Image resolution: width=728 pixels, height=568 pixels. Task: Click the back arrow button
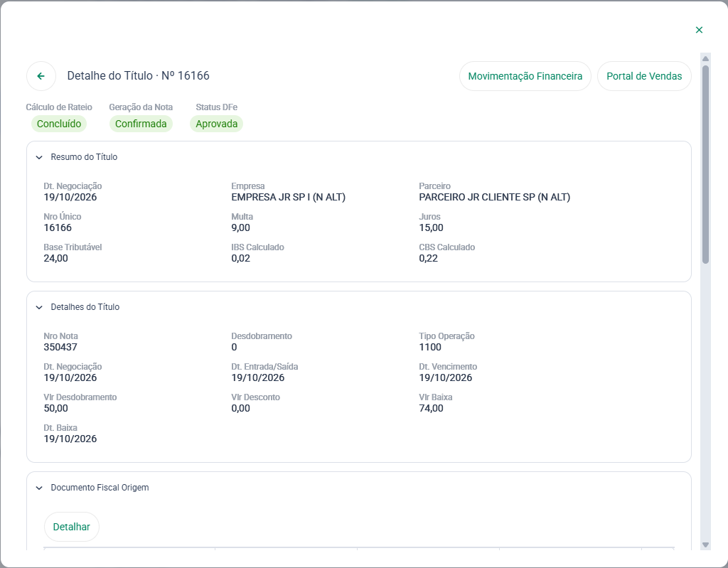[x=41, y=76]
